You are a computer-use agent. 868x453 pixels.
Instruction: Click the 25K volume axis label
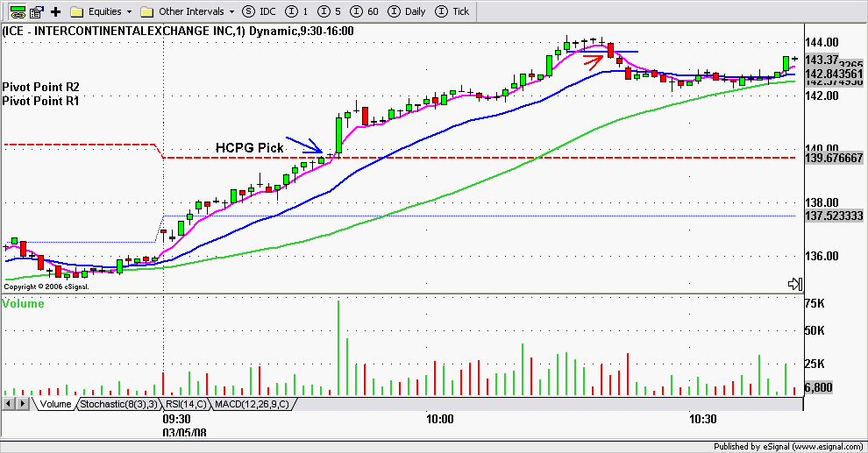[815, 364]
